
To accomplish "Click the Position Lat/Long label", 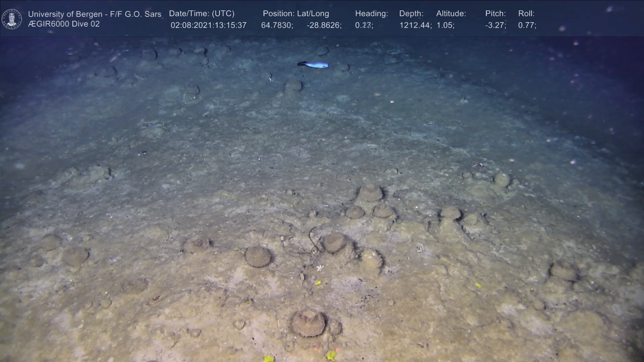I will [296, 14].
